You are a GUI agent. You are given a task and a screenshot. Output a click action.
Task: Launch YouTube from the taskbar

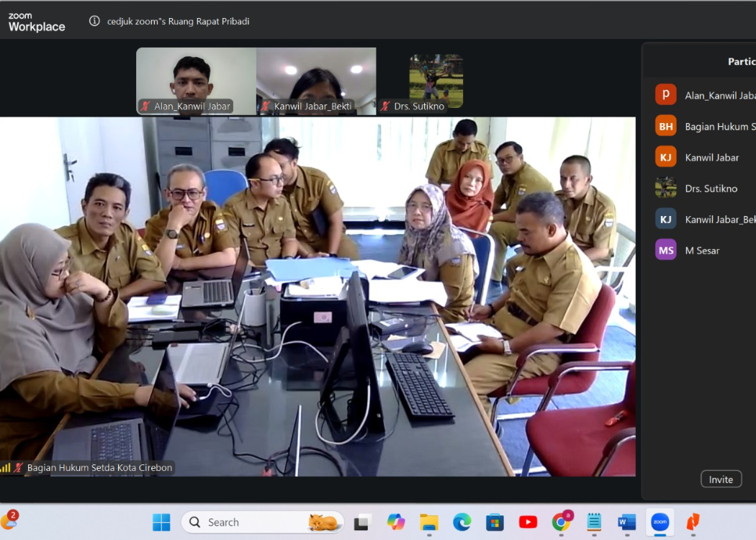coord(528,522)
